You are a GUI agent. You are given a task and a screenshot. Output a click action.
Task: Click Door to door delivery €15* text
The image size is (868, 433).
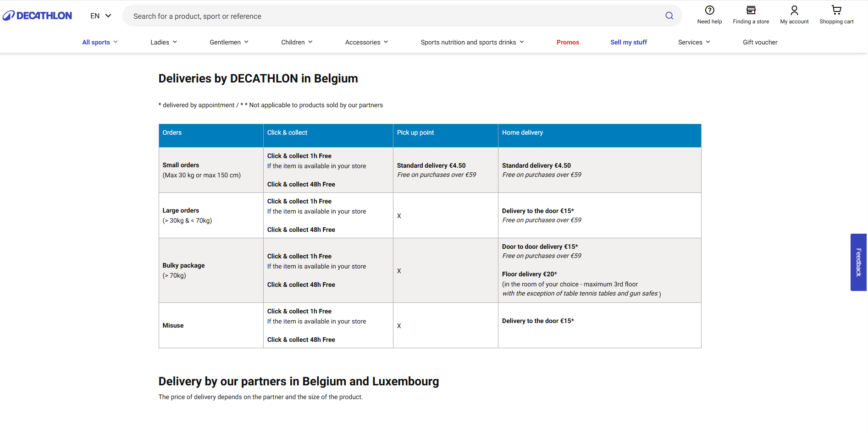pos(540,247)
